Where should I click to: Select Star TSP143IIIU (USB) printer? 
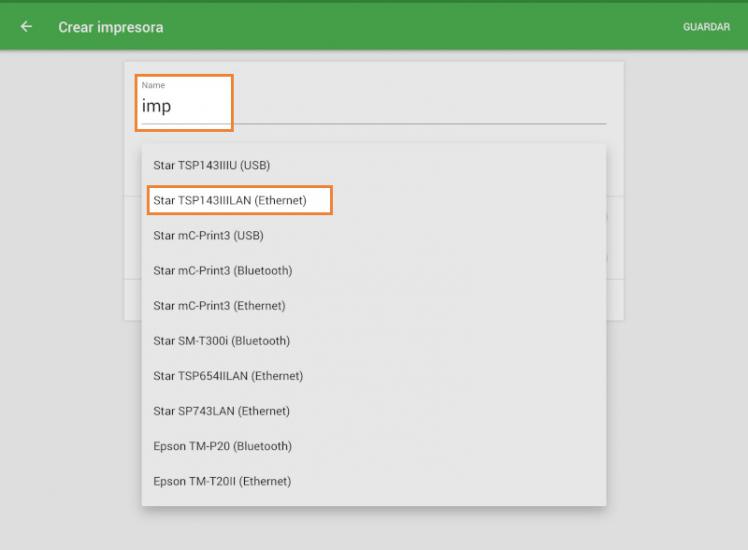pos(211,165)
